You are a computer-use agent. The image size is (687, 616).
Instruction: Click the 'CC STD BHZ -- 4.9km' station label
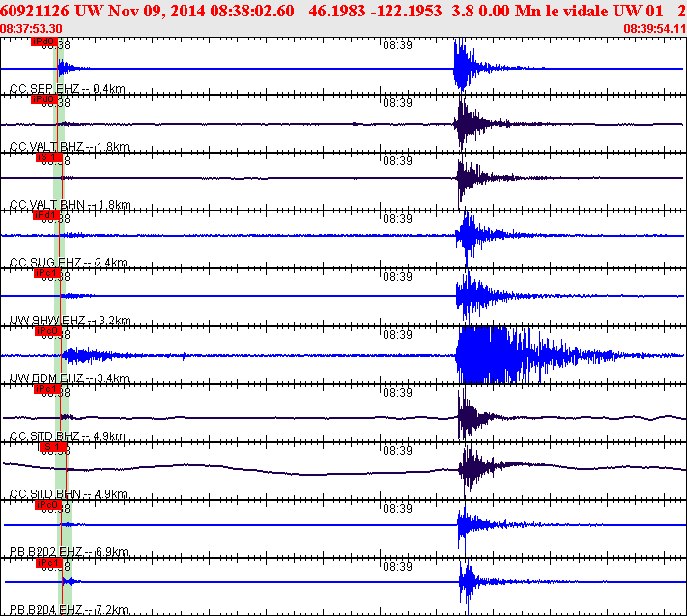(x=68, y=436)
